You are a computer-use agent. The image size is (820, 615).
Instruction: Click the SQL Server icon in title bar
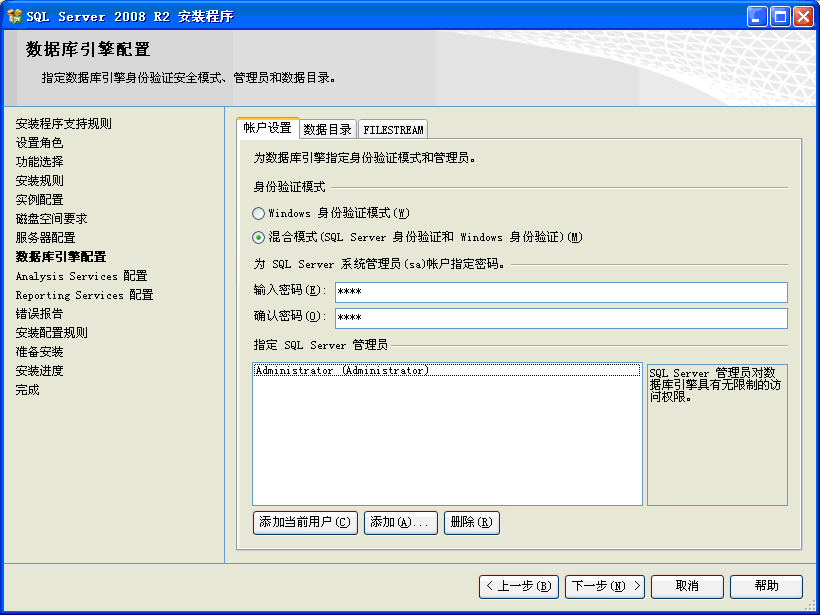click(14, 15)
